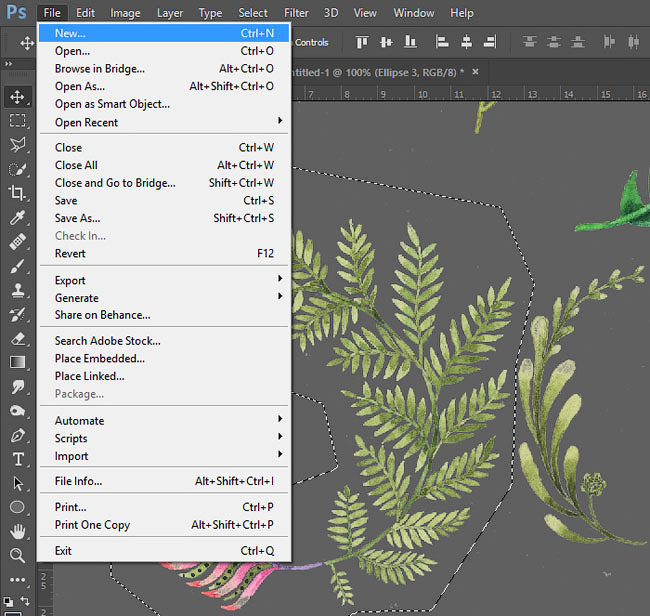The height and width of the screenshot is (616, 650).
Task: Select the Zoom tool
Action: [x=17, y=555]
